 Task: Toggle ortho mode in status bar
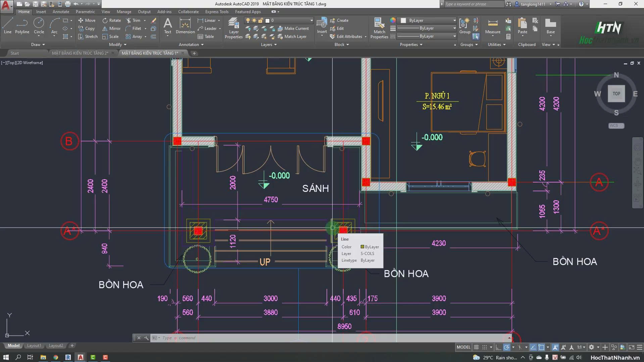coord(498,347)
